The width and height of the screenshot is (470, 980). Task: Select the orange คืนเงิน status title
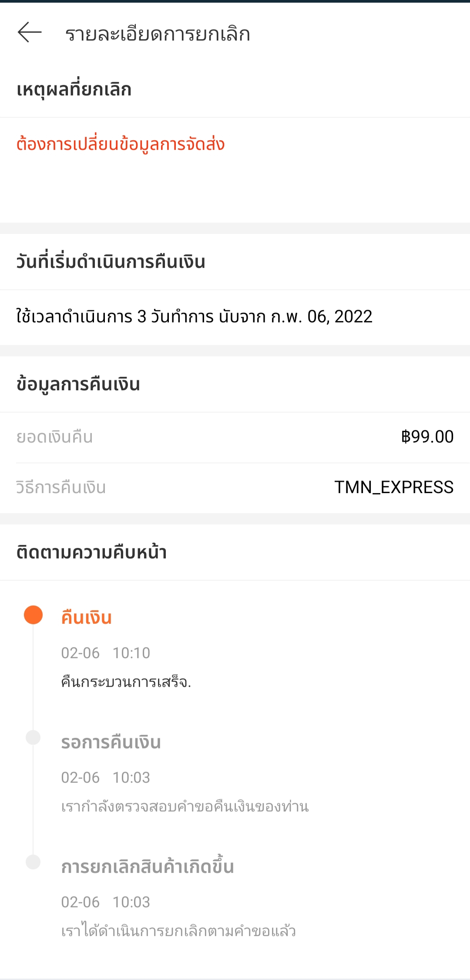coord(87,618)
